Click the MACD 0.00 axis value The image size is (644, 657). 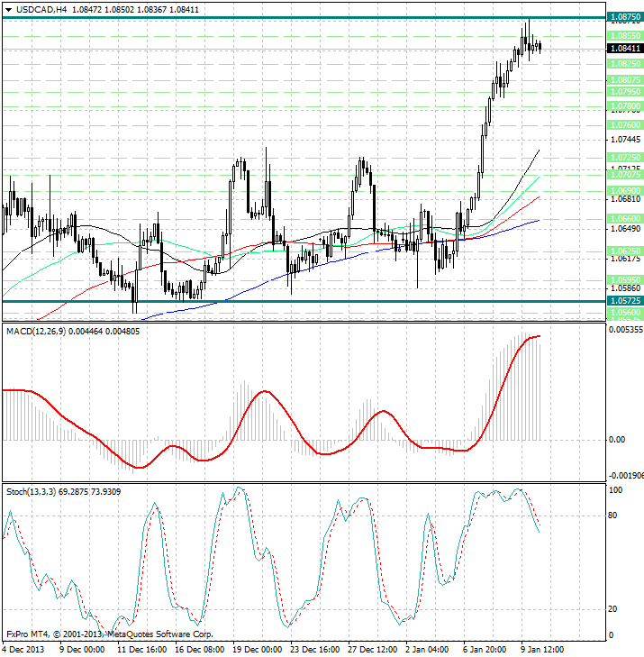tap(617, 440)
